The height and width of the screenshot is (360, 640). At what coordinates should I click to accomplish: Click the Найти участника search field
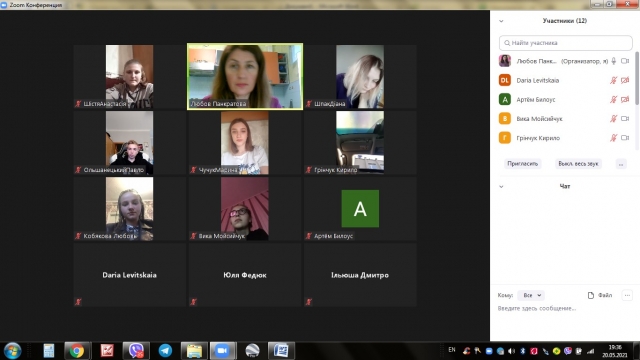pyautogui.click(x=565, y=43)
